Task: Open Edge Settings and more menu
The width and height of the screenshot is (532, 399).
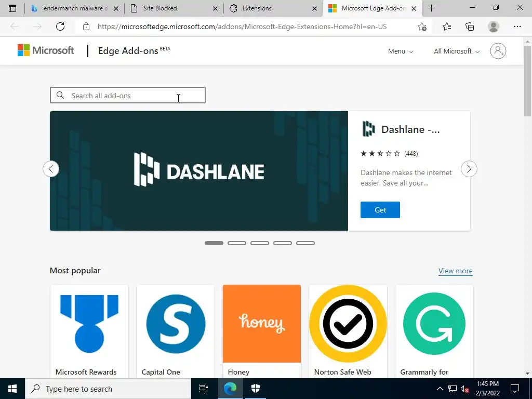Action: coord(517,26)
